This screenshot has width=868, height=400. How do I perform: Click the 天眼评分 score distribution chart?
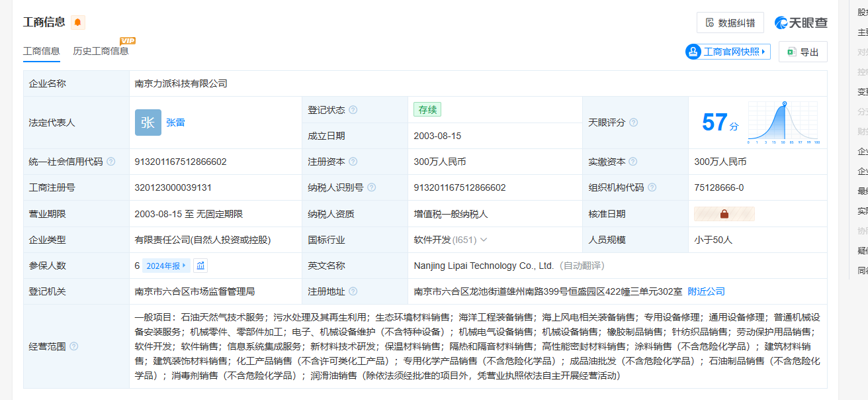(x=783, y=123)
